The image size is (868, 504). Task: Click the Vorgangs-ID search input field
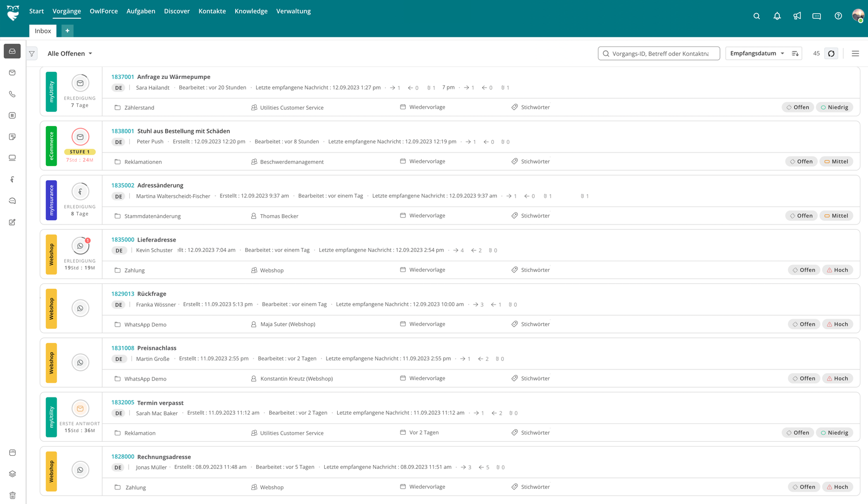click(659, 53)
